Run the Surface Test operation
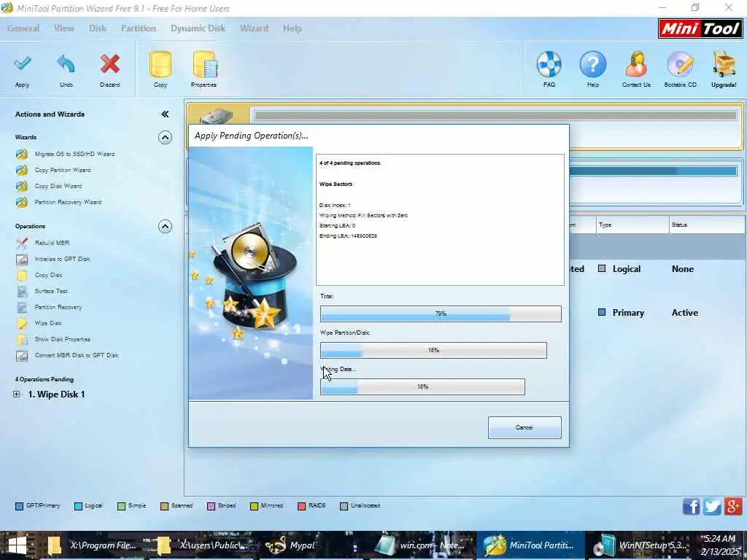Screen dimensions: 747x560 (x=51, y=291)
